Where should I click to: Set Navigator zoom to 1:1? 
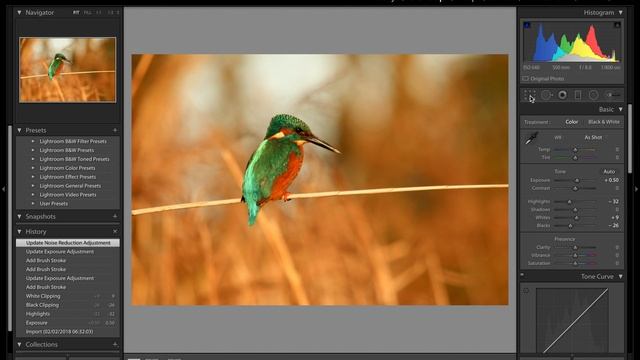99,13
